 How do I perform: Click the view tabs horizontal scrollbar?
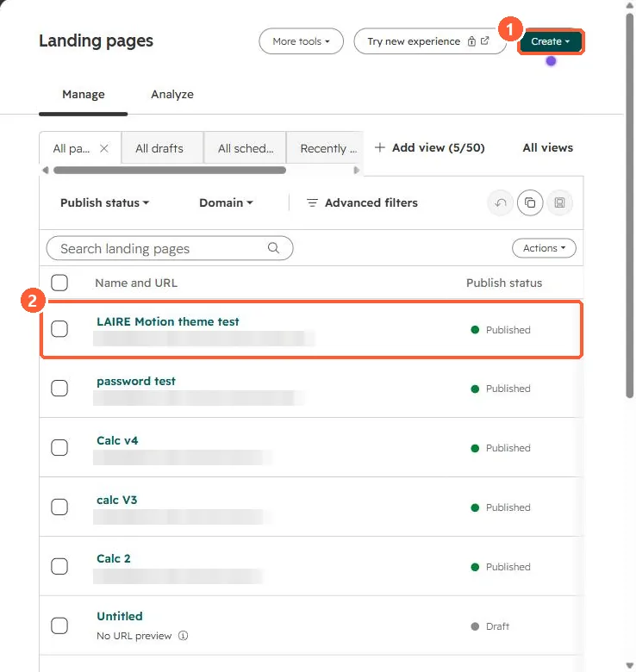point(170,170)
